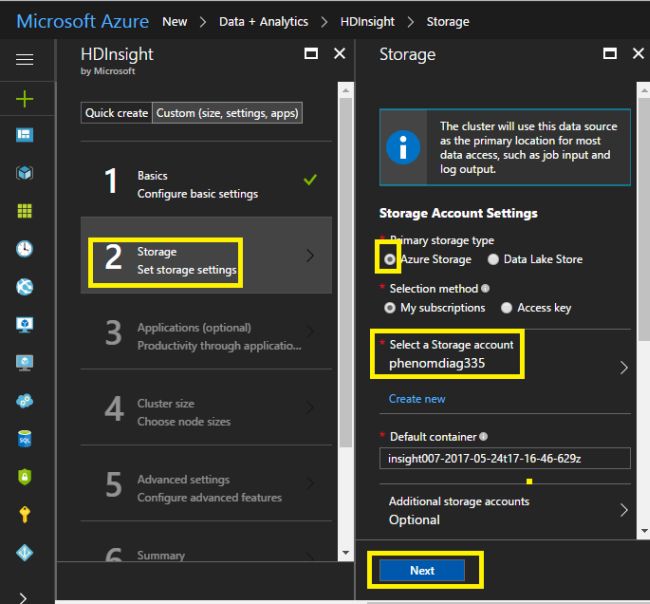
Task: Expand the sidebar with the bottom chevron
Action: coord(23,597)
